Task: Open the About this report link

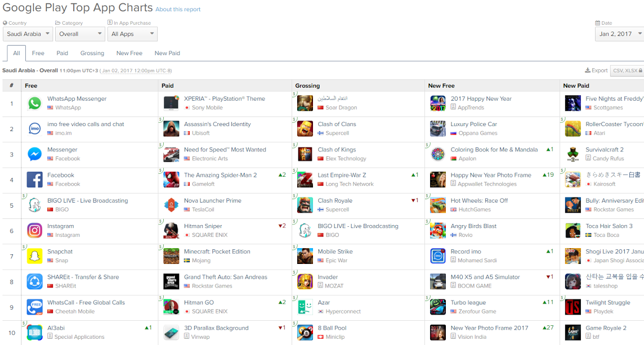Action: pyautogui.click(x=178, y=10)
